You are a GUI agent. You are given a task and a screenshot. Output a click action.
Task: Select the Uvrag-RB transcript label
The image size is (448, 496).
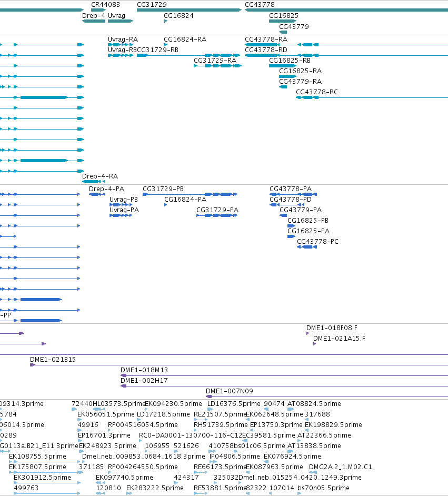click(x=122, y=50)
